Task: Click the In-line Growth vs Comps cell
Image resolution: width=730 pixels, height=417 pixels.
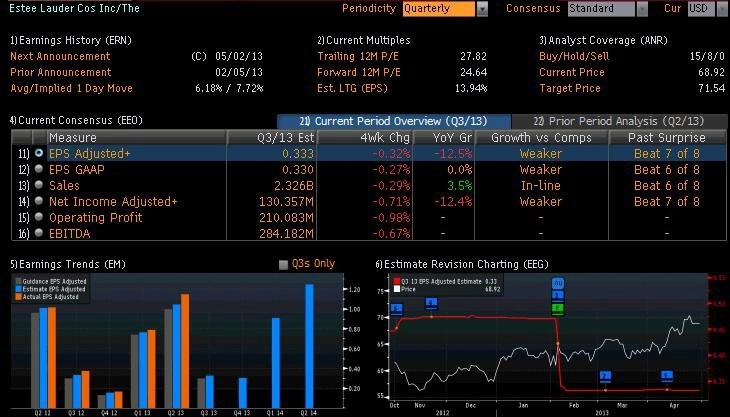Action: pos(541,185)
